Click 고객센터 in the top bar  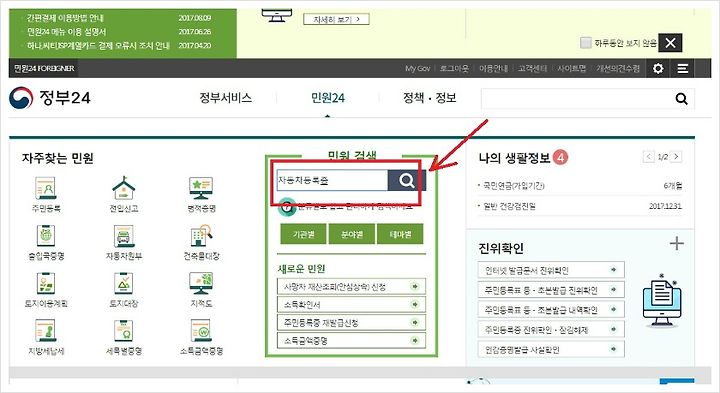pos(533,68)
